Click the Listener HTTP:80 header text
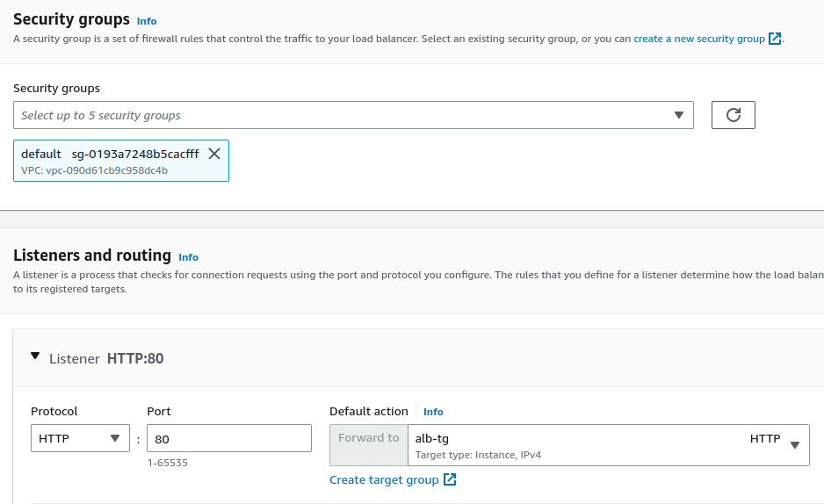Viewport: 824px width, 504px height. [x=106, y=358]
